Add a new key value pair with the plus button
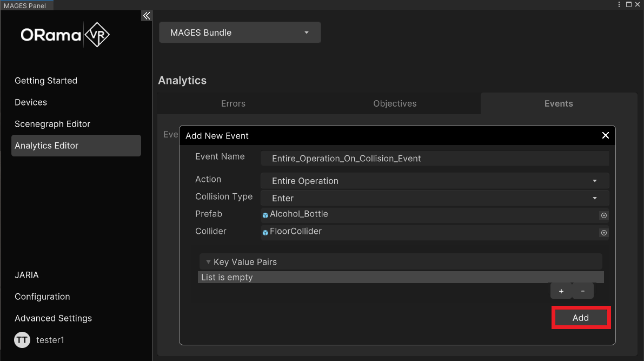This screenshot has width=644, height=361. click(561, 291)
